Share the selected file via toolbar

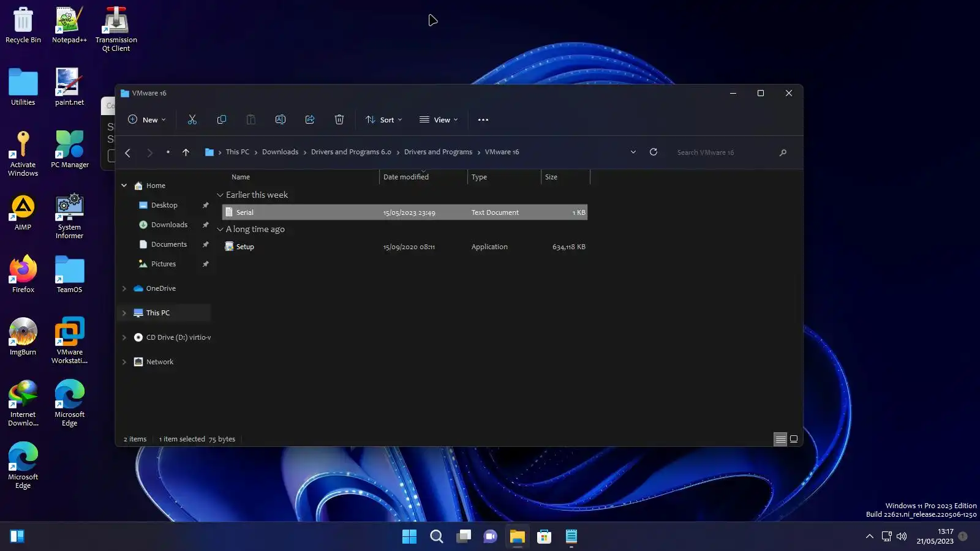[x=310, y=120]
